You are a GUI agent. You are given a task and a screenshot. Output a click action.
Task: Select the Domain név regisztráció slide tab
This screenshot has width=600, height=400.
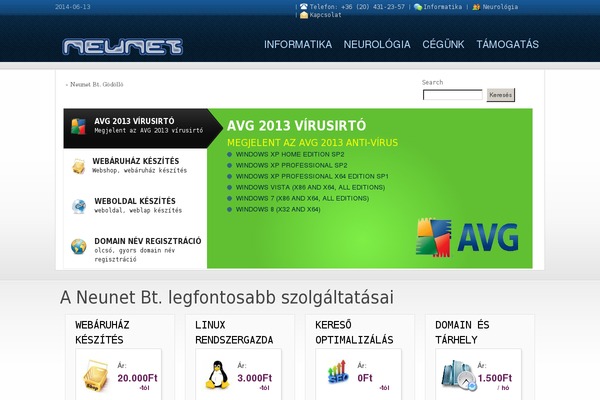point(135,249)
